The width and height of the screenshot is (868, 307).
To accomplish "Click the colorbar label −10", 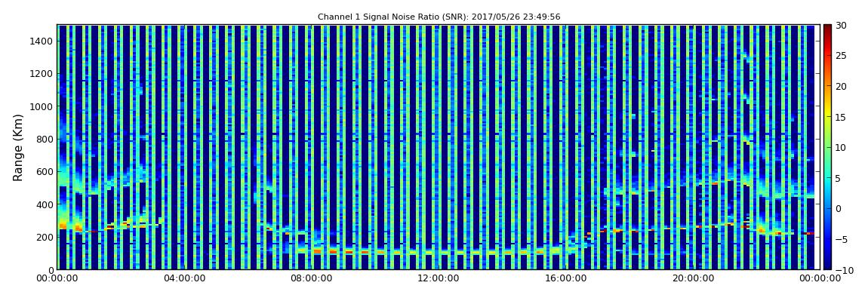I will (x=842, y=270).
